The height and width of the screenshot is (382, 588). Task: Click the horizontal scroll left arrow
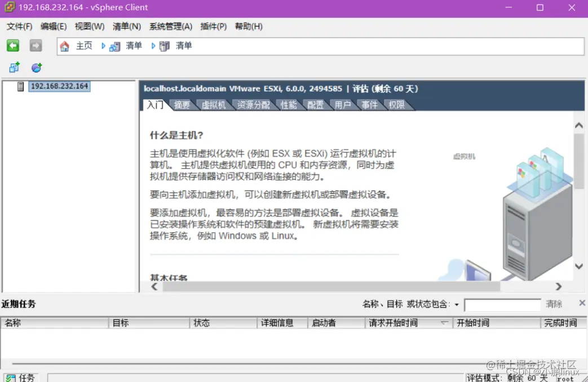click(154, 286)
